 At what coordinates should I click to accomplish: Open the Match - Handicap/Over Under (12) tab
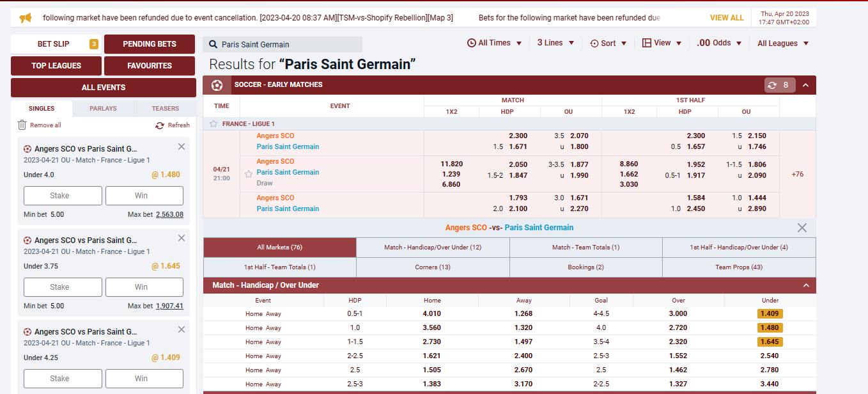pyautogui.click(x=433, y=248)
